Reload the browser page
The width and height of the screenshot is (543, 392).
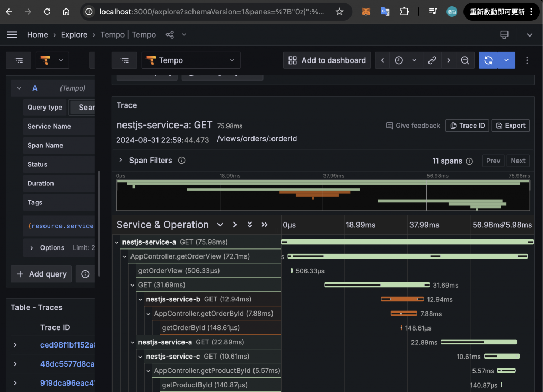tap(47, 12)
